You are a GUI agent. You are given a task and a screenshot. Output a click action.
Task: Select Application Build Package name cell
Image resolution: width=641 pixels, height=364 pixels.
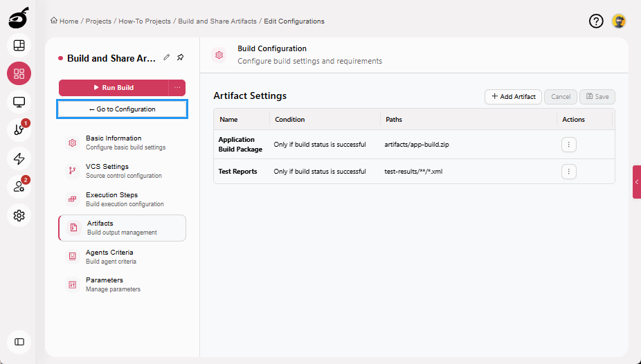click(240, 145)
